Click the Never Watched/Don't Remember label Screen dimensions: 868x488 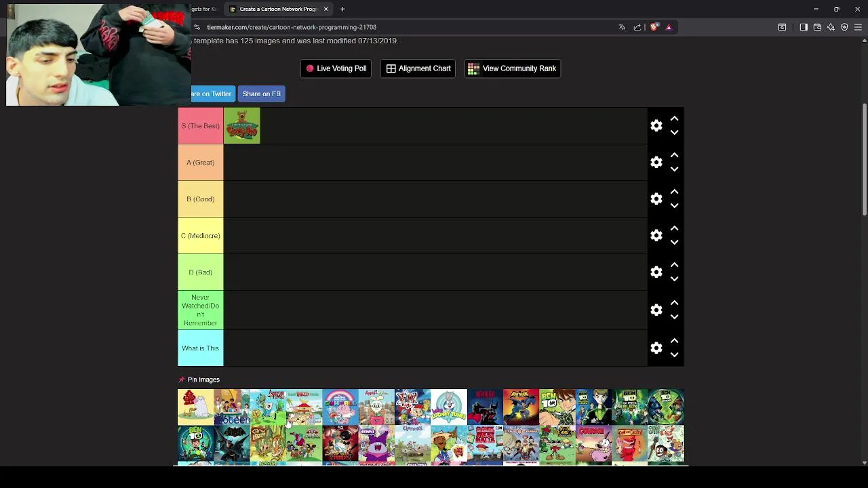click(x=201, y=310)
